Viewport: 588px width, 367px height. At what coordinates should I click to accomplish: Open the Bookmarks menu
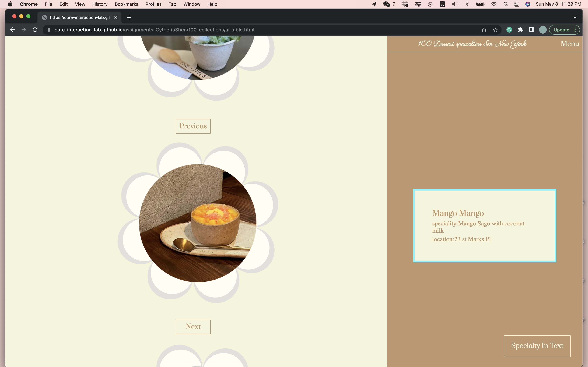127,4
